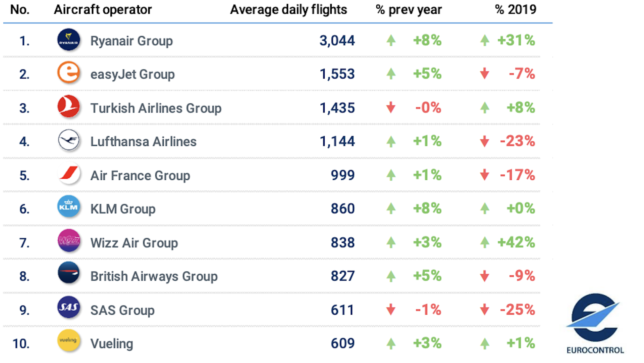
Task: Select the % prev year column header
Action: coord(409,9)
